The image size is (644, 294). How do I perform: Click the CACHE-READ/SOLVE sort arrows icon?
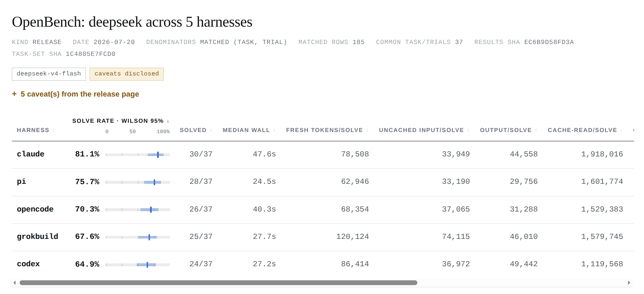pos(621,131)
